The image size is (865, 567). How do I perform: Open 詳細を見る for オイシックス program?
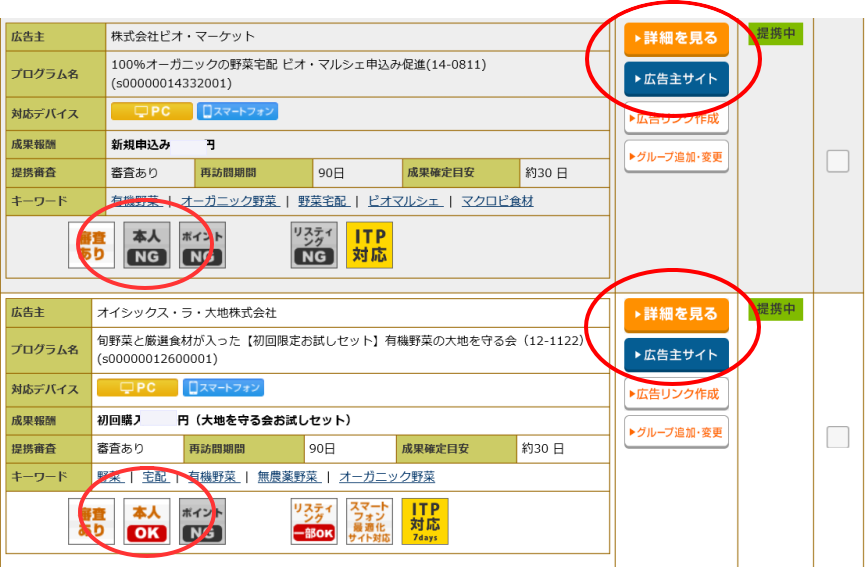click(676, 314)
